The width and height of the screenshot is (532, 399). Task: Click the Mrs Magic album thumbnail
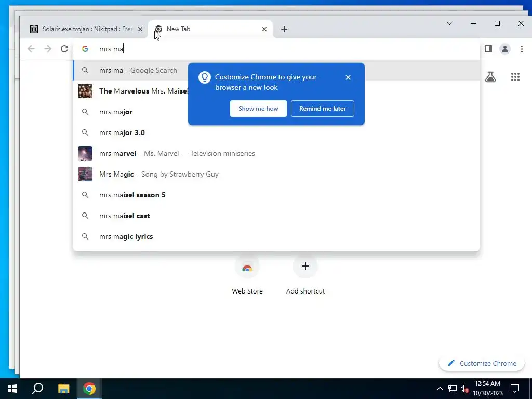tap(85, 174)
